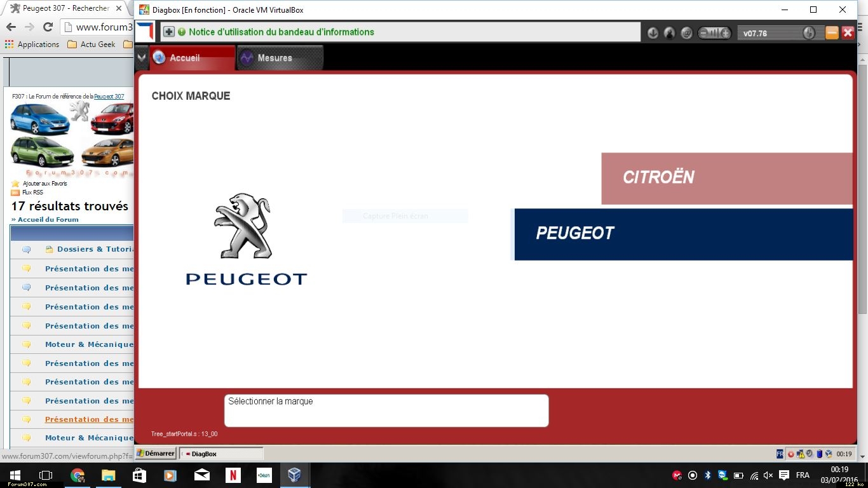Open the Accueil tab in Diagbox
The width and height of the screenshot is (868, 488).
193,58
